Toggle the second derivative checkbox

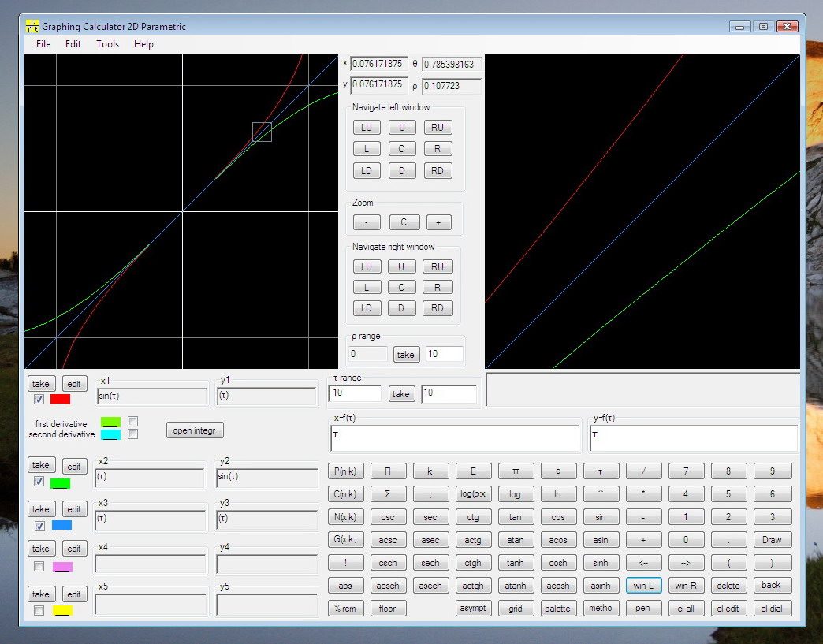[x=132, y=434]
